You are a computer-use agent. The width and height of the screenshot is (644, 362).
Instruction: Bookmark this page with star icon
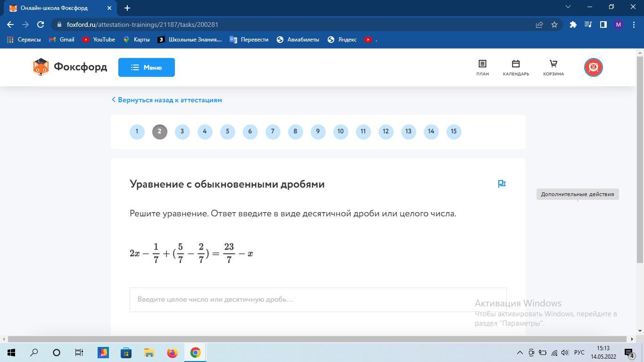coord(554,25)
